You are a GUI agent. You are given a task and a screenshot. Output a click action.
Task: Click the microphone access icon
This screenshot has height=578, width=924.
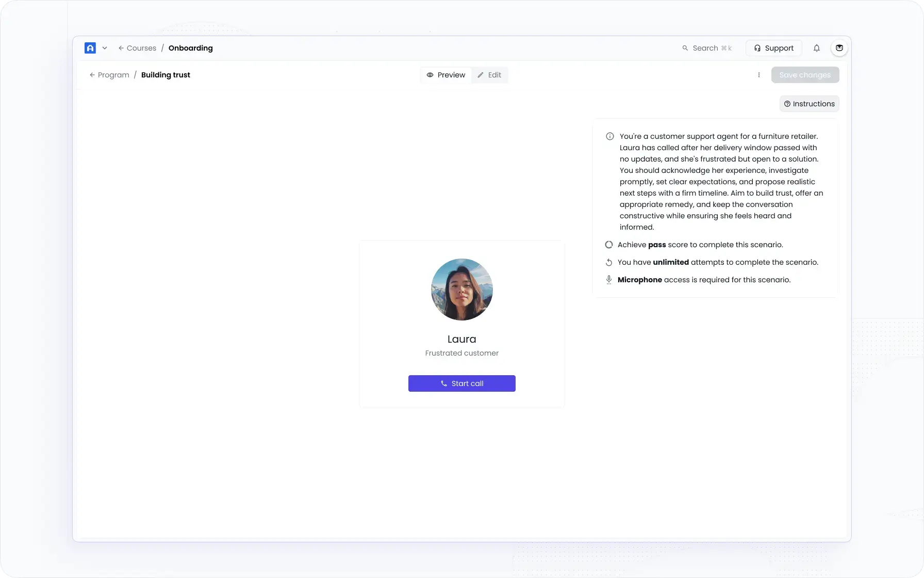609,280
